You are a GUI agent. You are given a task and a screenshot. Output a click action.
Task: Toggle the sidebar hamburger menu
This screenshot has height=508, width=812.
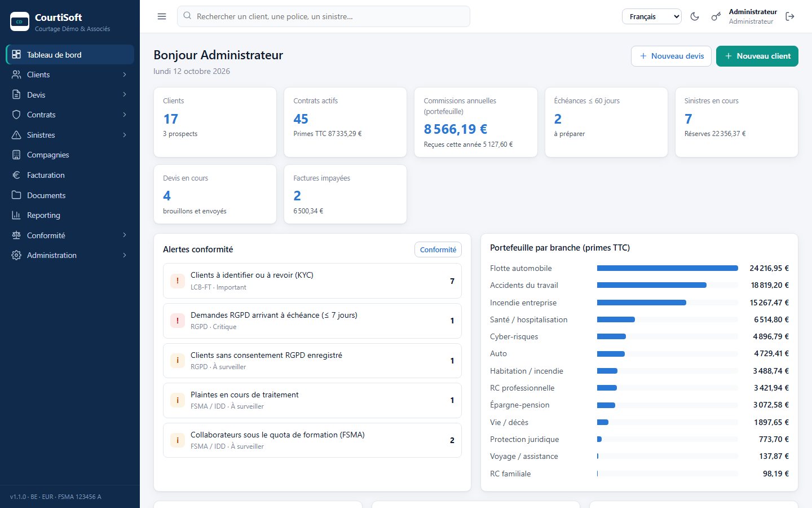(162, 16)
